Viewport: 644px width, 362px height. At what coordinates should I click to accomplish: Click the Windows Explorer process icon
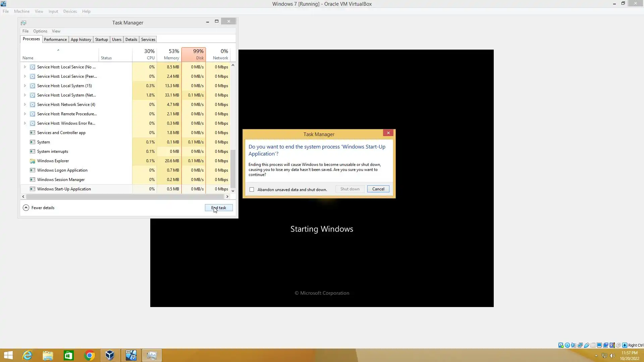pos(33,161)
